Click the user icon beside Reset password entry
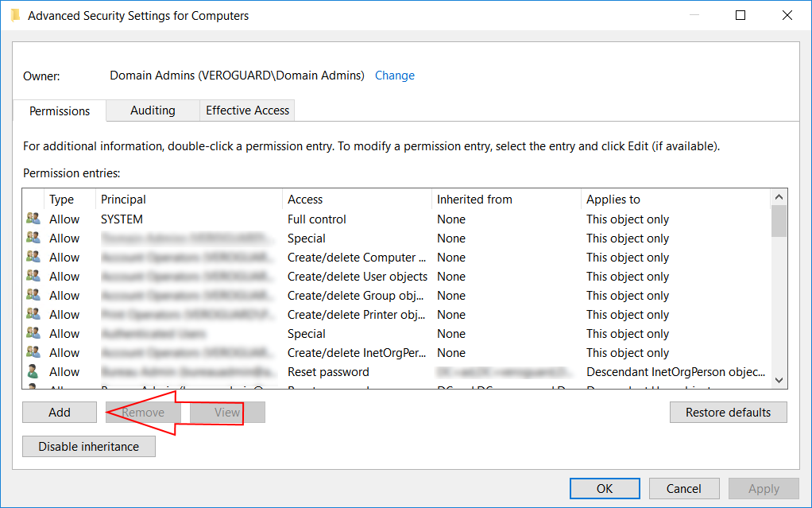Viewport: 812px width, 508px height. [x=33, y=372]
